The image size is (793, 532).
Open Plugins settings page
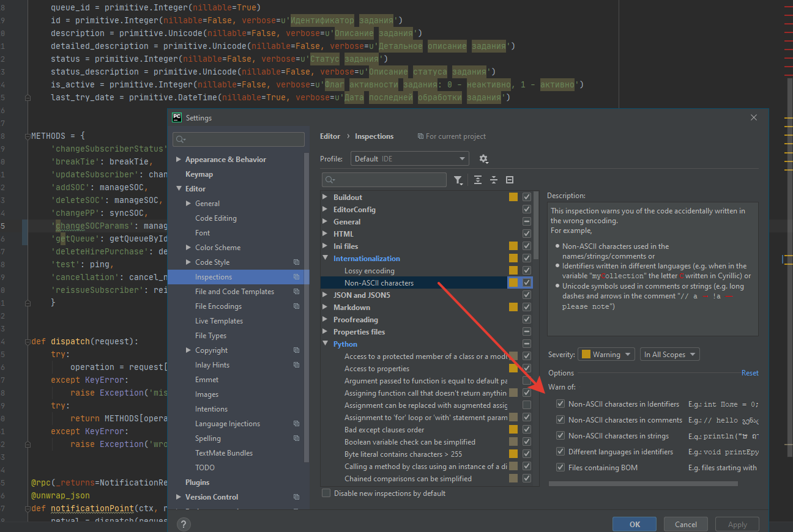[198, 482]
